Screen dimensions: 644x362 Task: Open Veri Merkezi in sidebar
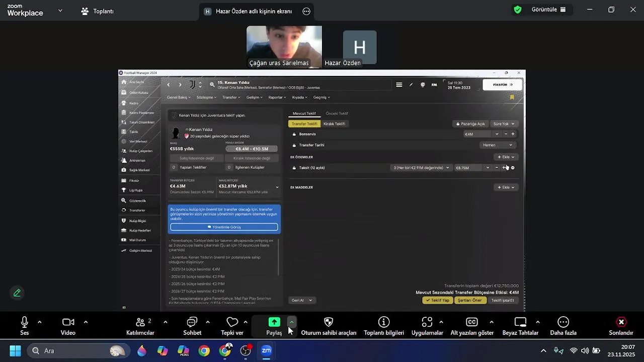[138, 141]
